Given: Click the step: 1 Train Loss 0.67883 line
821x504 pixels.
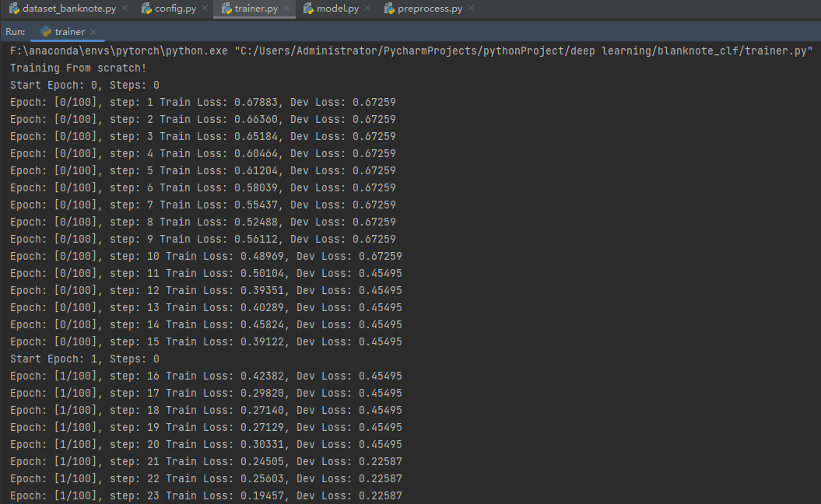Looking at the screenshot, I should coord(203,102).
